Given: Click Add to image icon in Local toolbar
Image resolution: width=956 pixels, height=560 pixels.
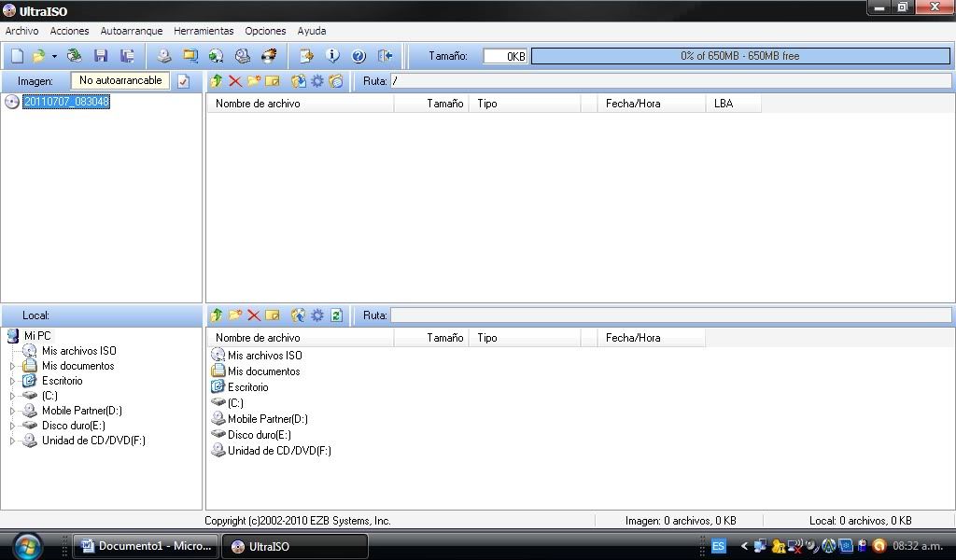Looking at the screenshot, I should [x=298, y=315].
